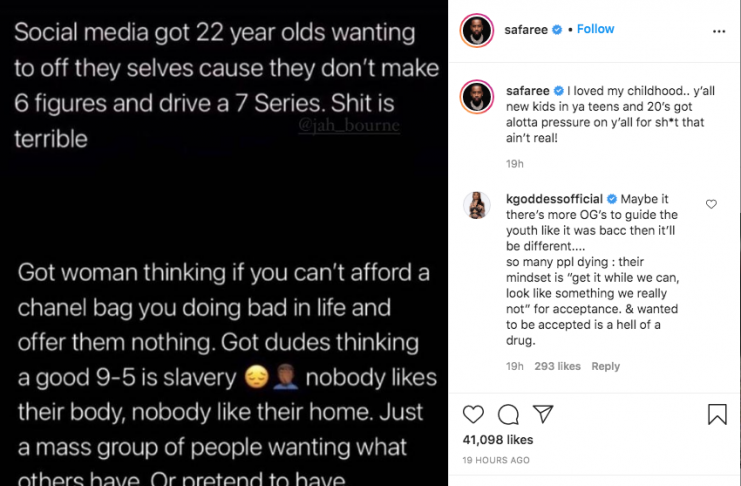
Task: Click the 19h timestamp under the caption
Action: [x=514, y=162]
